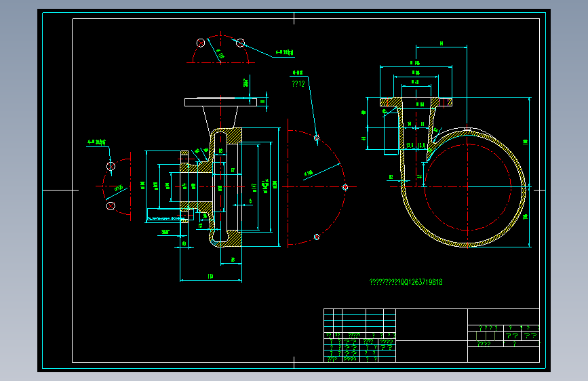Pick upper bolt hole on left flange arc
588x381 pixels.
(111, 166)
